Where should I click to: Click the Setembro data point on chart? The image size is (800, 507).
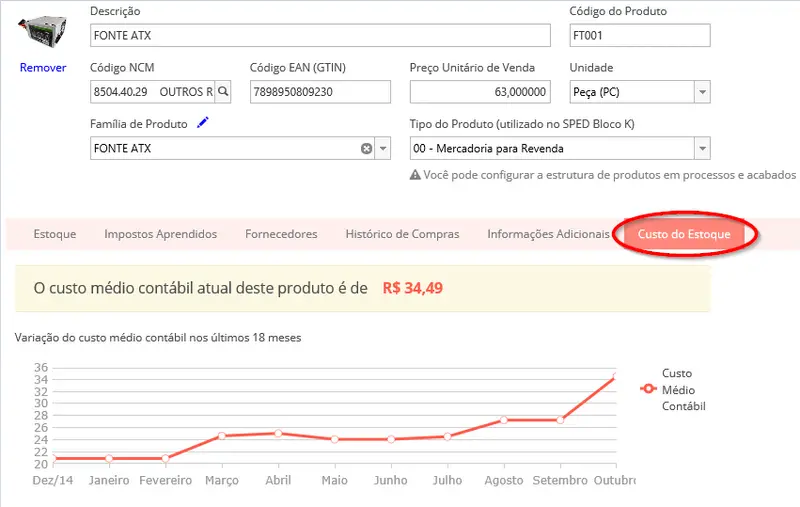560,420
